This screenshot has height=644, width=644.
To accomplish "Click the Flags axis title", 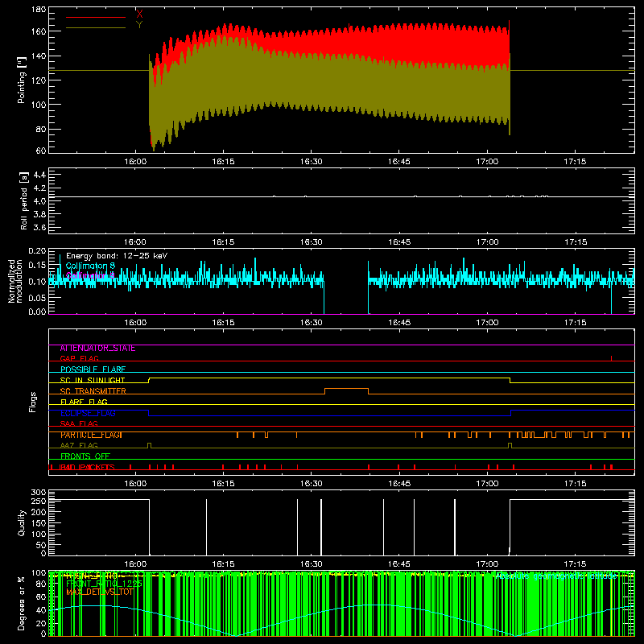I will tap(32, 402).
